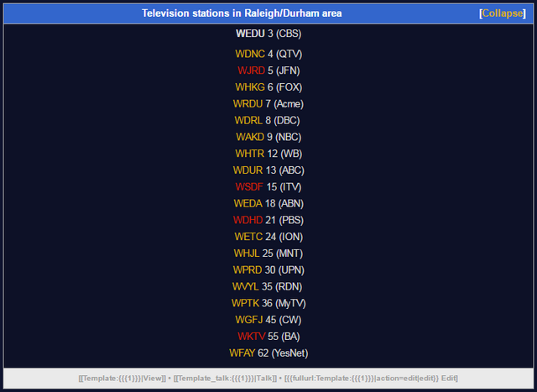This screenshot has width=537, height=392.
Task: Open the WDRL station link
Action: coord(248,121)
